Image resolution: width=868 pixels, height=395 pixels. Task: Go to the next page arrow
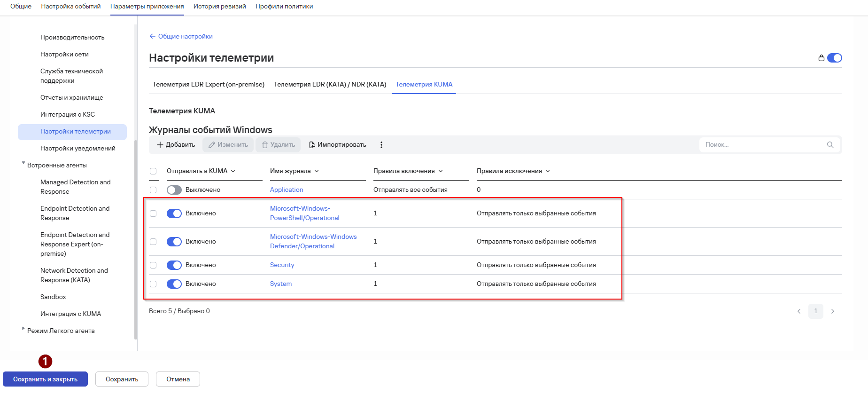[x=833, y=311]
